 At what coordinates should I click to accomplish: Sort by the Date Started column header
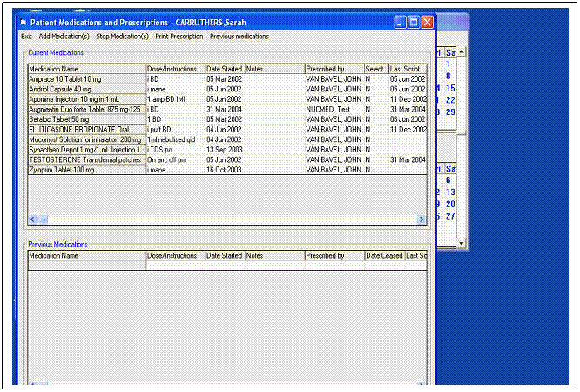point(224,69)
